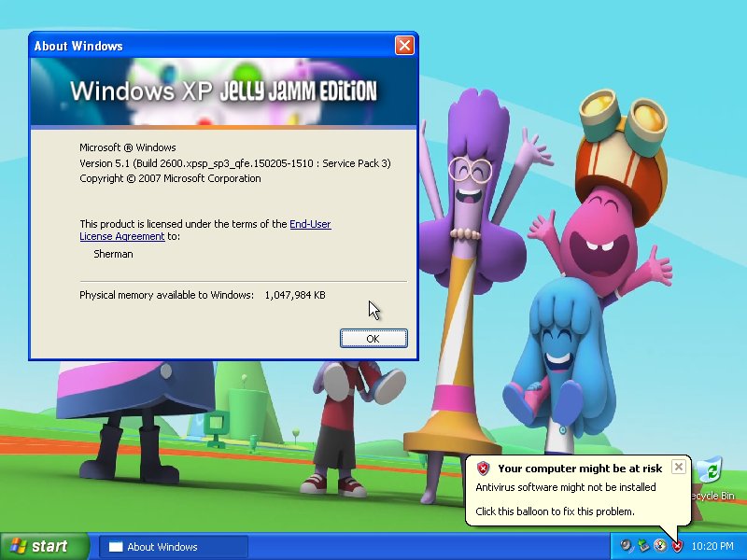The width and height of the screenshot is (747, 560).
Task: Click the Windows XP Jelly Jamm Edition banner
Action: (x=223, y=91)
